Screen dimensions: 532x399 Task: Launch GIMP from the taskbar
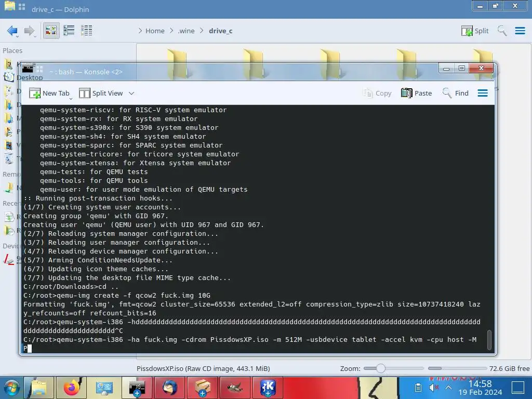pos(235,388)
